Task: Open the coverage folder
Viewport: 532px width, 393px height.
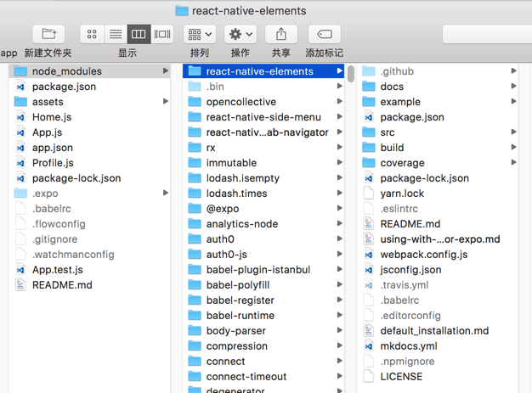Action: click(x=438, y=163)
